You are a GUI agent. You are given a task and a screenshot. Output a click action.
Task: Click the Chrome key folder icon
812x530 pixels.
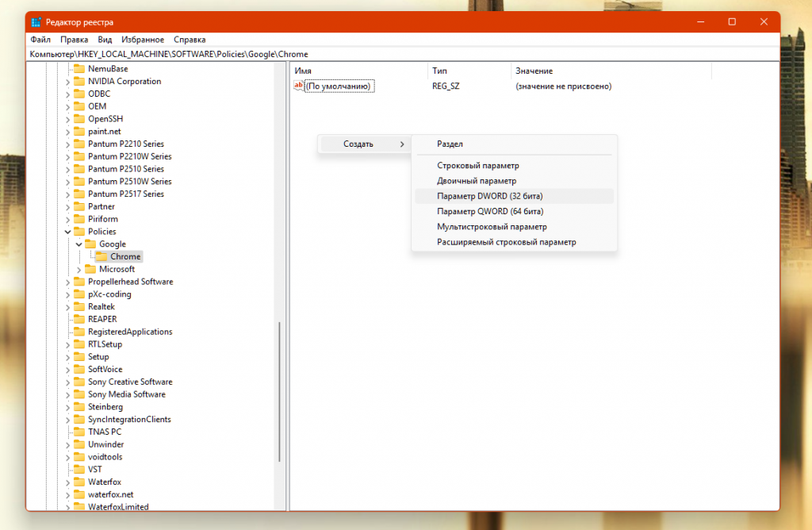click(101, 256)
